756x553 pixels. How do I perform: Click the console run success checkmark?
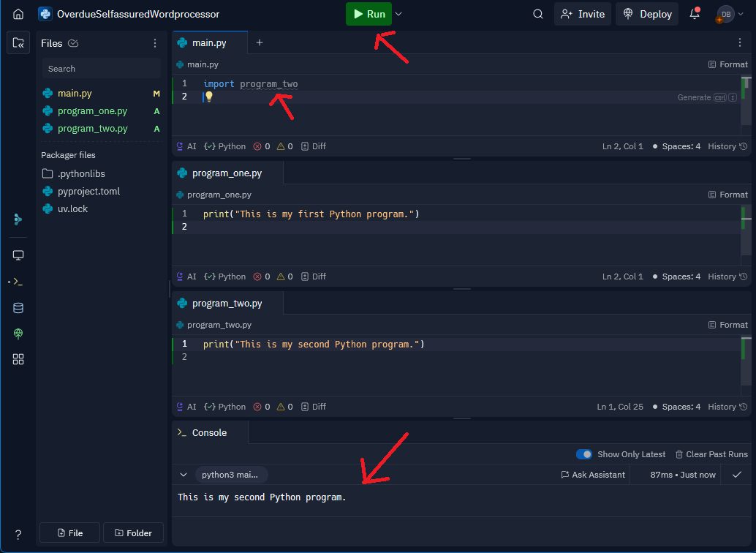(737, 475)
